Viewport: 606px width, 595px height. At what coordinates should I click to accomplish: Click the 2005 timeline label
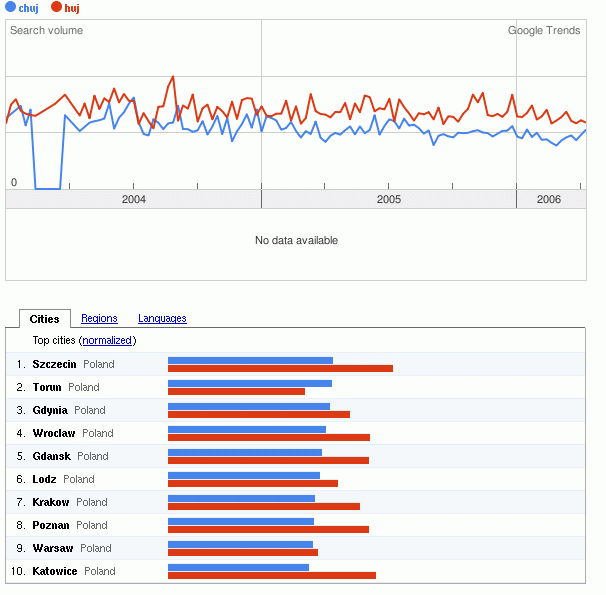(389, 200)
